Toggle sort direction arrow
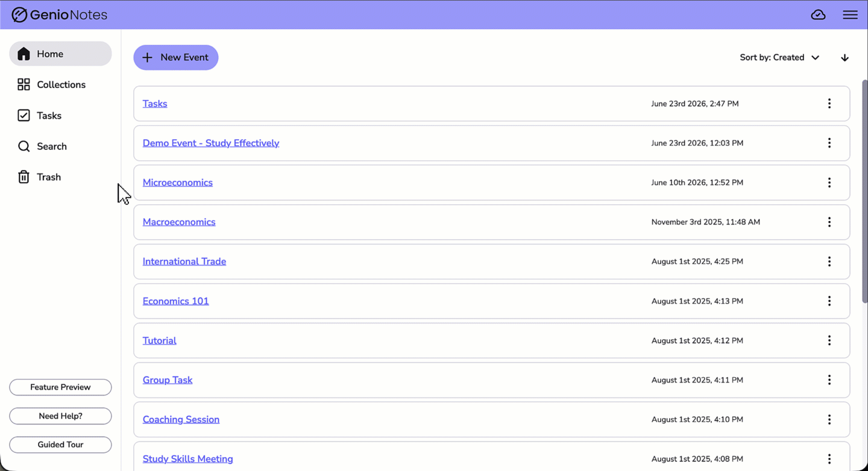This screenshot has width=868, height=471. 844,58
